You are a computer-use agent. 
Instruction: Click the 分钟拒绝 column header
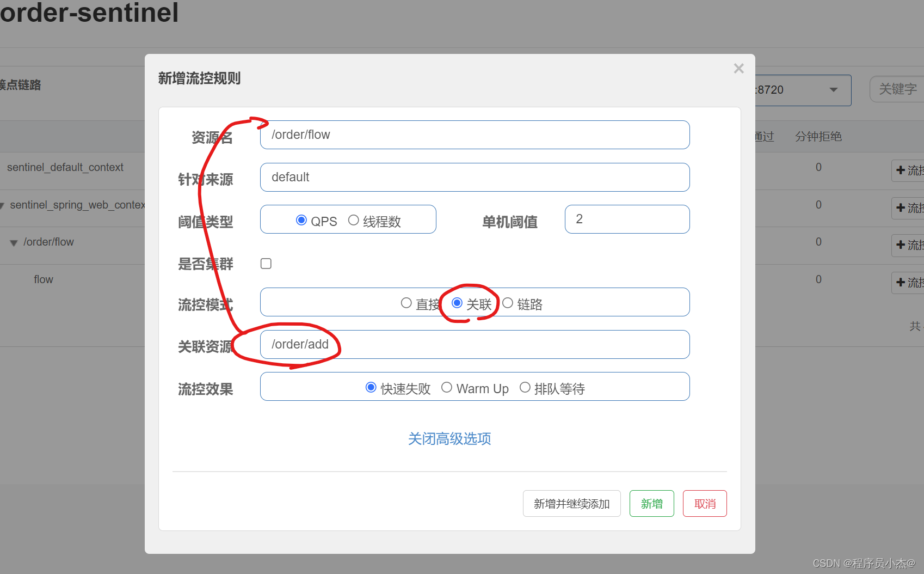818,137
